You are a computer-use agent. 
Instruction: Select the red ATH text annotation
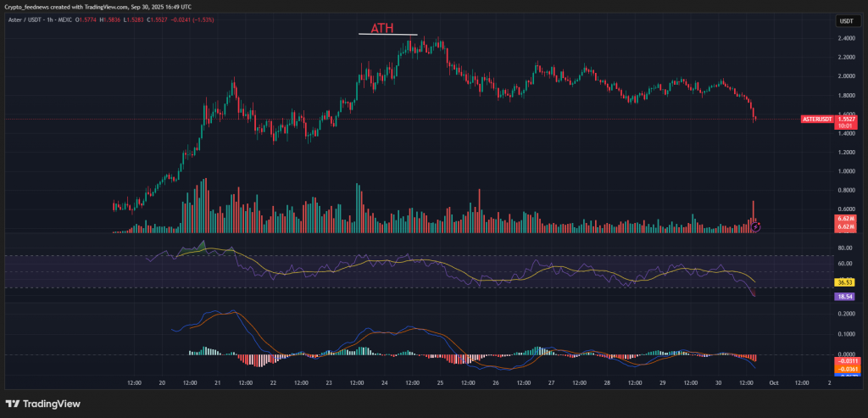coord(383,28)
